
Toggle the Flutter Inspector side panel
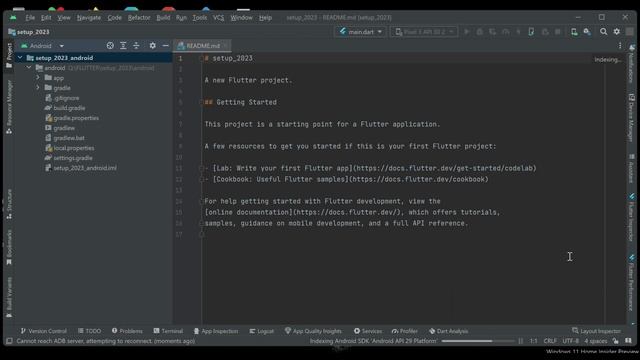[631, 218]
